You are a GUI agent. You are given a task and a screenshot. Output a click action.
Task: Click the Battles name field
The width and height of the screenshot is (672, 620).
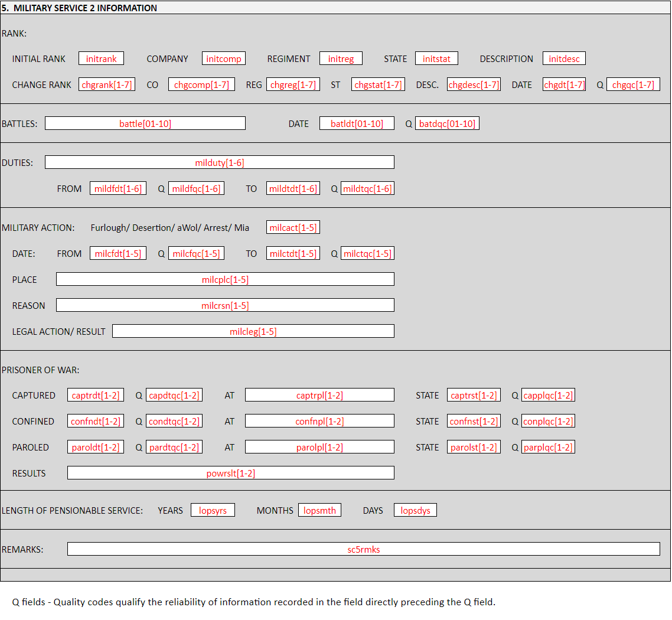click(x=145, y=123)
